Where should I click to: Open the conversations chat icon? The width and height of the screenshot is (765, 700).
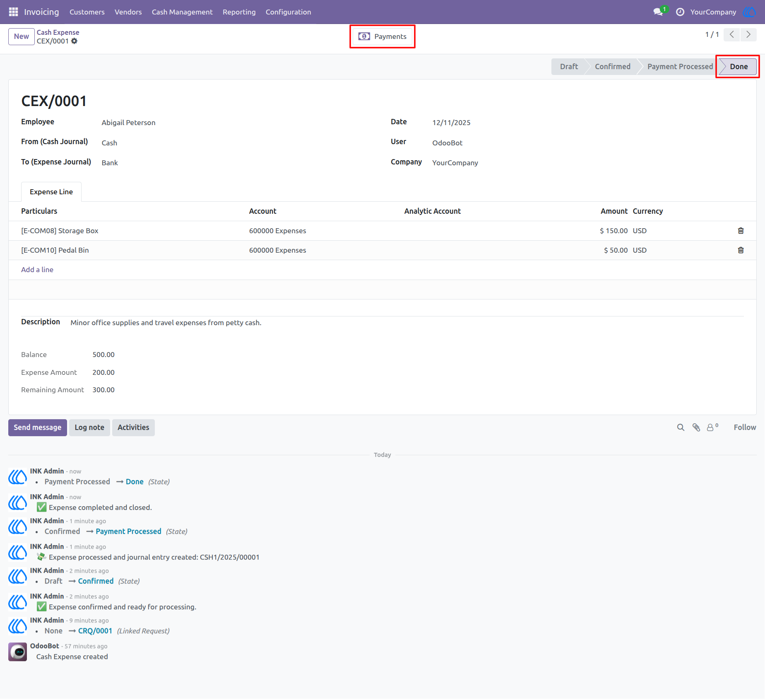(x=658, y=12)
